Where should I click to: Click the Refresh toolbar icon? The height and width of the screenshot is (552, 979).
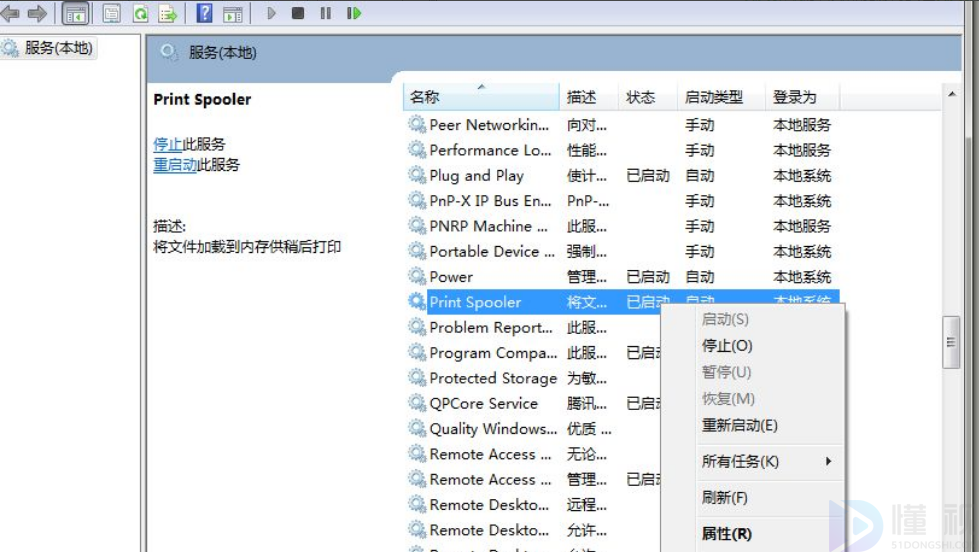click(140, 13)
